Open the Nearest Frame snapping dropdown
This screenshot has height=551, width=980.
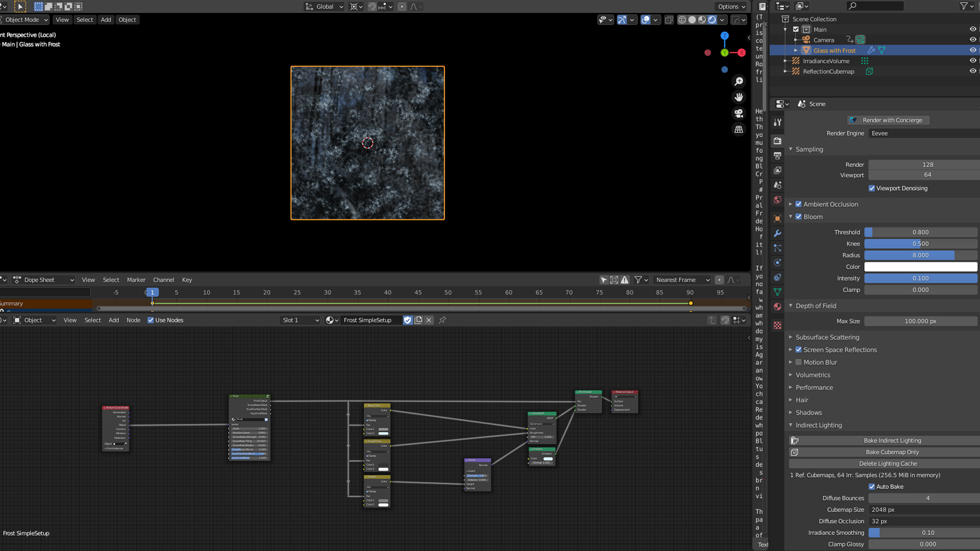pyautogui.click(x=682, y=280)
